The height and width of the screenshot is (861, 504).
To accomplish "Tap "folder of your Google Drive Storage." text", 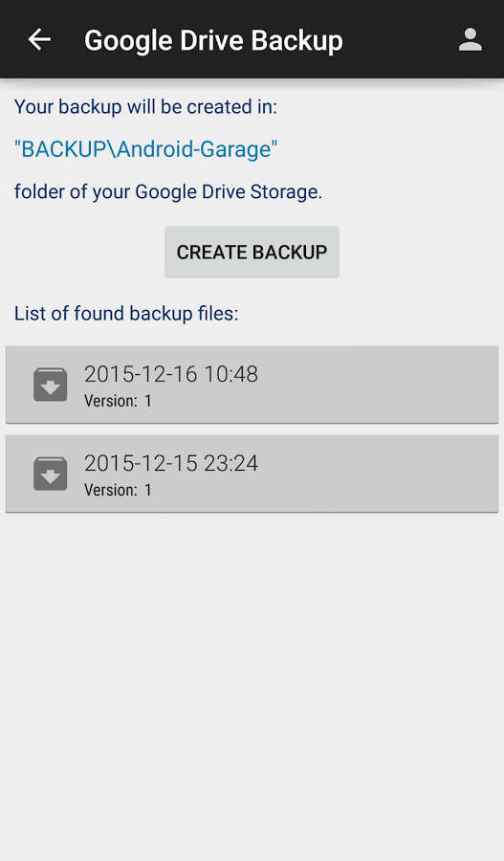I will tap(168, 191).
